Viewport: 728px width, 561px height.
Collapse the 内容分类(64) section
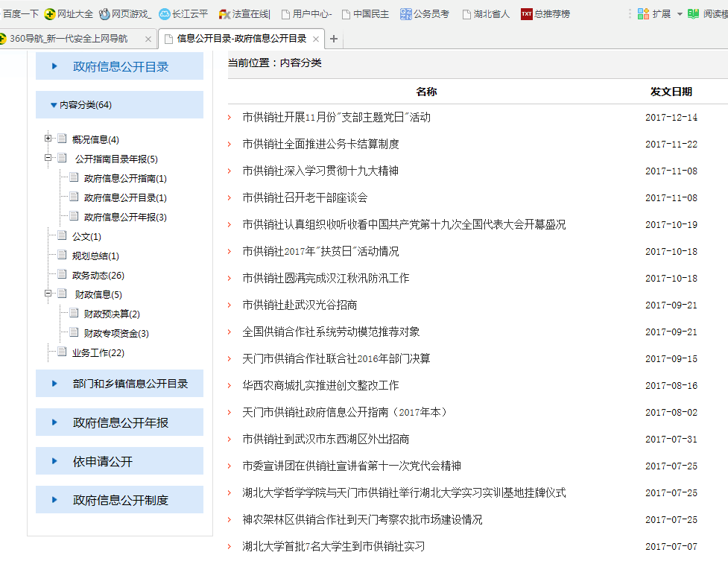tap(54, 105)
